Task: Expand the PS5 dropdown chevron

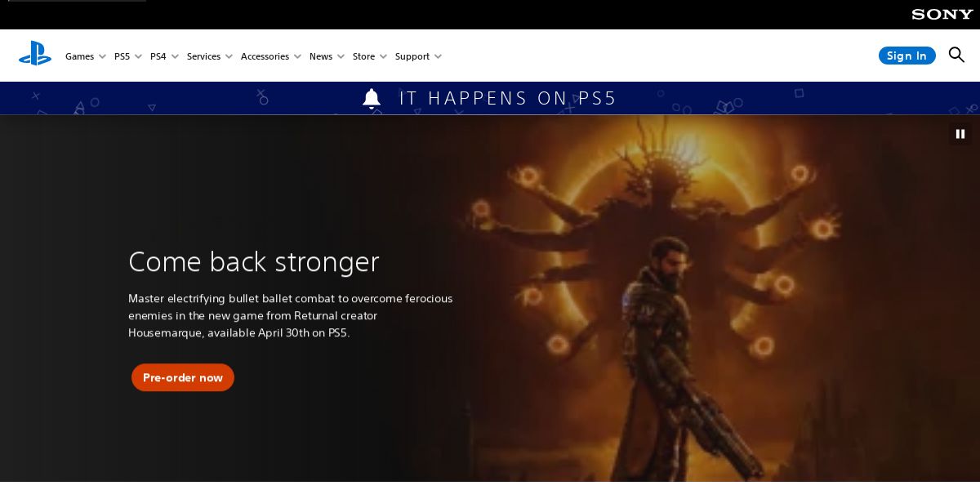Action: click(138, 56)
